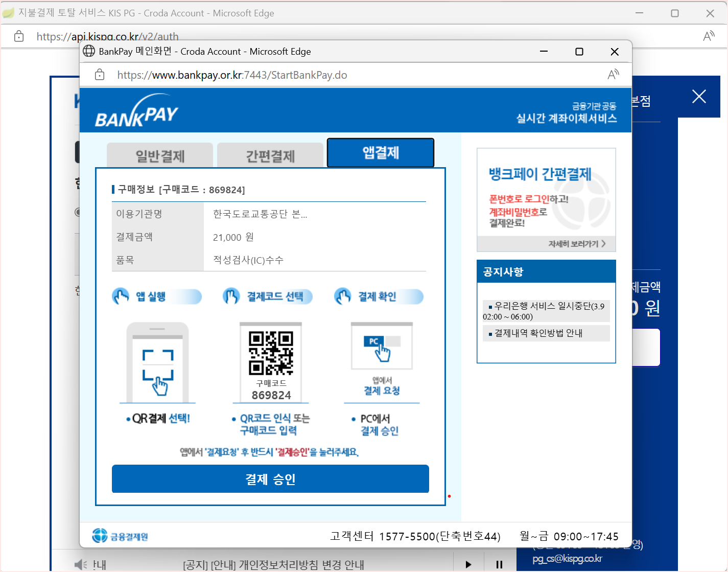728x572 pixels.
Task: Click the purchase code 869824 under QR
Action: [x=271, y=395]
